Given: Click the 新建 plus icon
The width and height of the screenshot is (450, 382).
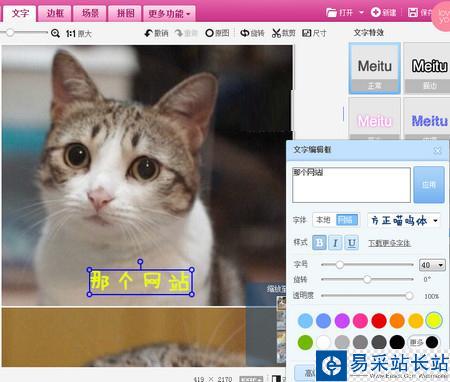Looking at the screenshot, I should [376, 12].
